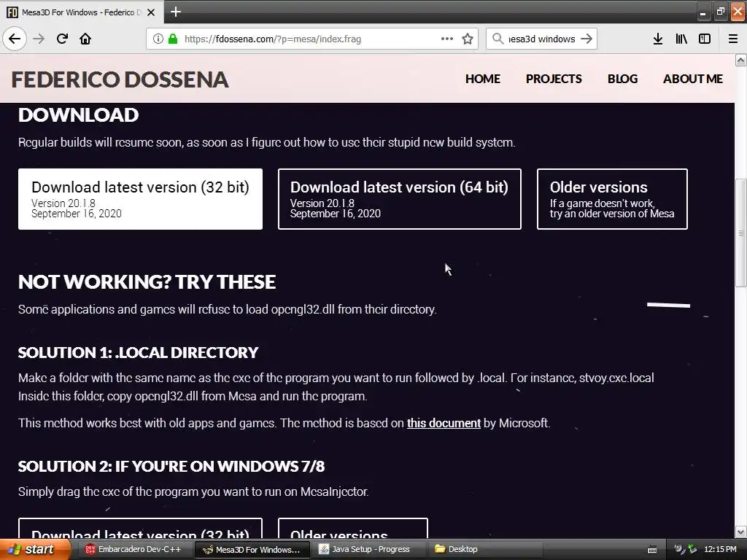Select the Mesa3D For Windows browser tab
This screenshot has width=747, height=560.
82,12
